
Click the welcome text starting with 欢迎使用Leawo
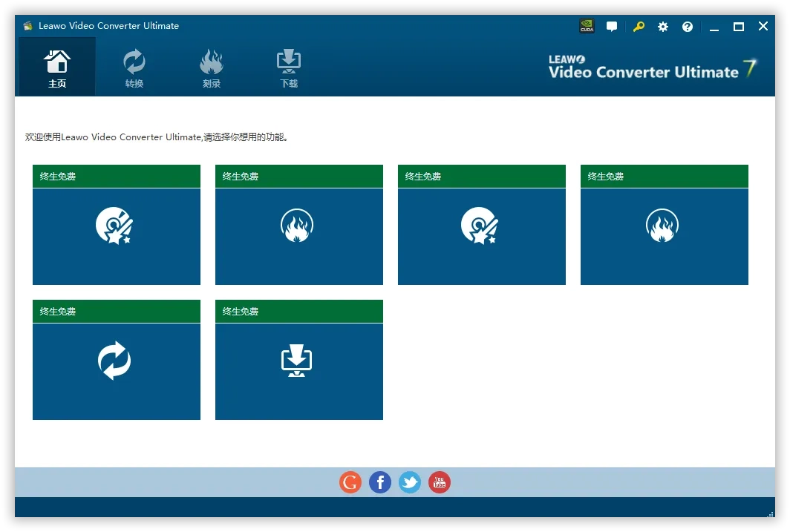pyautogui.click(x=157, y=137)
